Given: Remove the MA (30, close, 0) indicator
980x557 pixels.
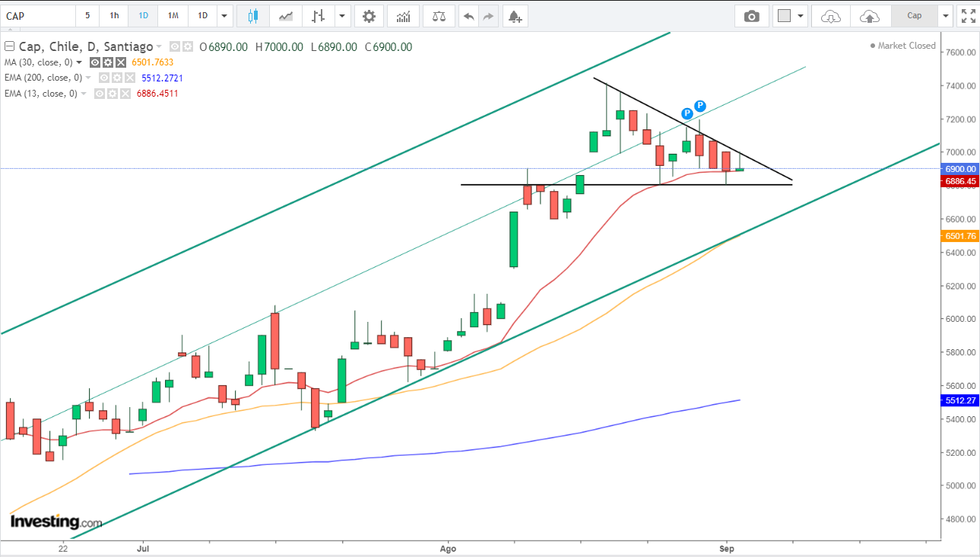Looking at the screenshot, I should pyautogui.click(x=120, y=62).
